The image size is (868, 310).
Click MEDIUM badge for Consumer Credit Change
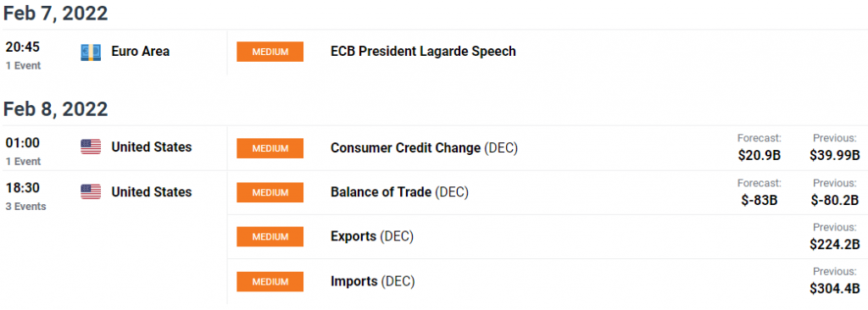pos(270,148)
